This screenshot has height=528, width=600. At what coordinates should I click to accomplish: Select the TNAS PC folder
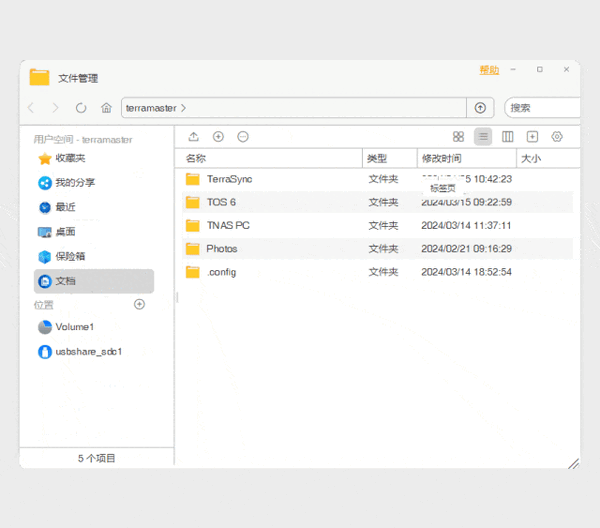tap(228, 225)
